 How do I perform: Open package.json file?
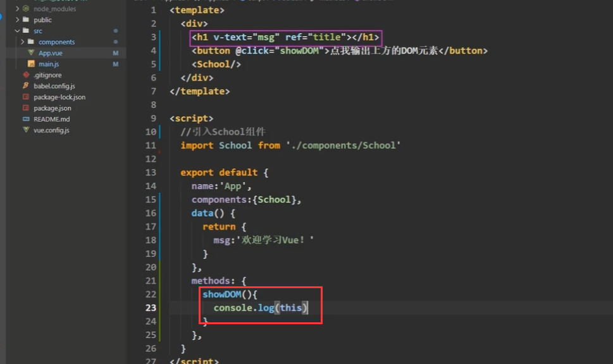(53, 108)
